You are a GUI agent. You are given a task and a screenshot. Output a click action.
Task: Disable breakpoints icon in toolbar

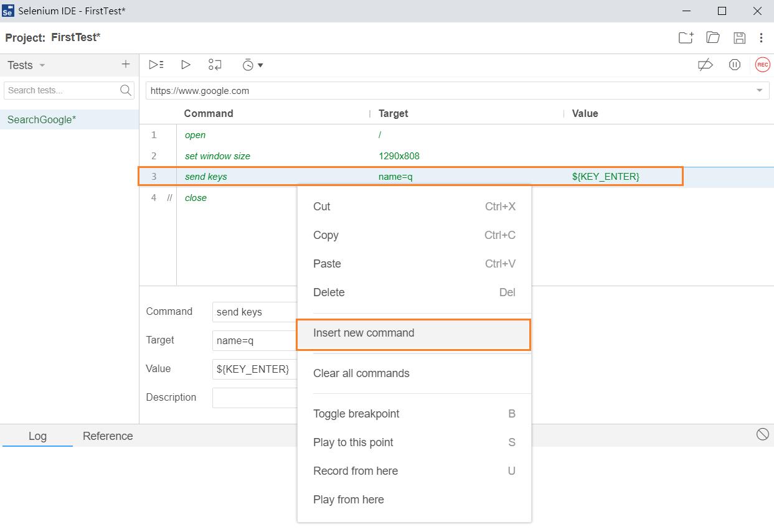click(x=706, y=65)
